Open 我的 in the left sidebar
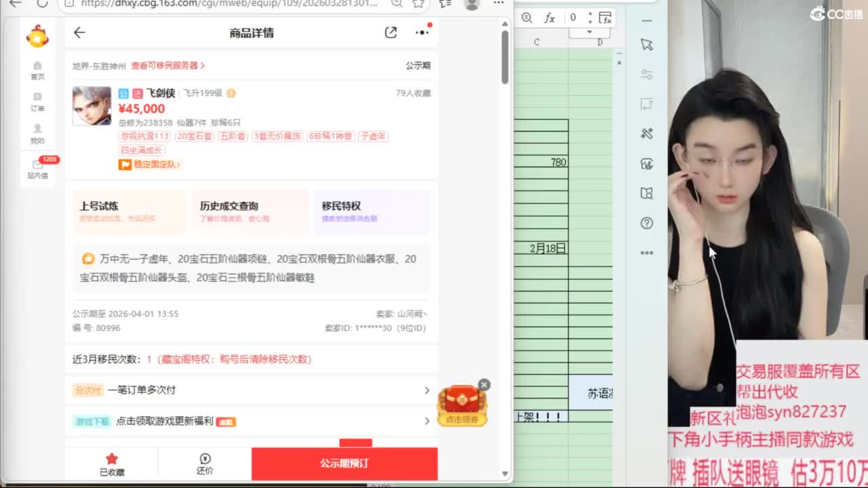This screenshot has height=488, width=868. pyautogui.click(x=37, y=134)
